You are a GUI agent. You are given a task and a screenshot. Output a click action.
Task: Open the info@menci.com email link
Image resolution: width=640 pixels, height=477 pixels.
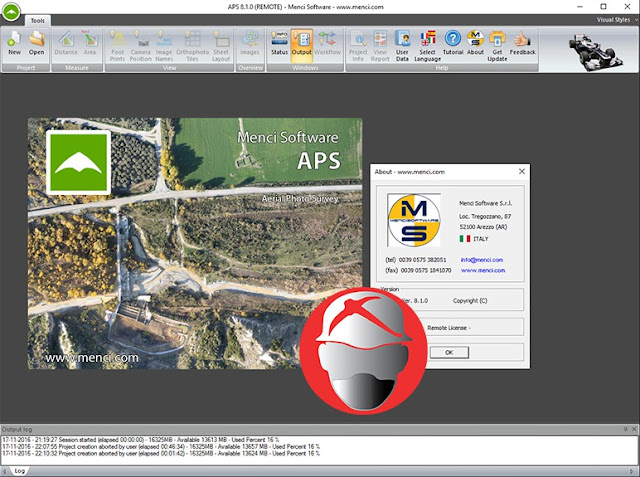click(482, 260)
